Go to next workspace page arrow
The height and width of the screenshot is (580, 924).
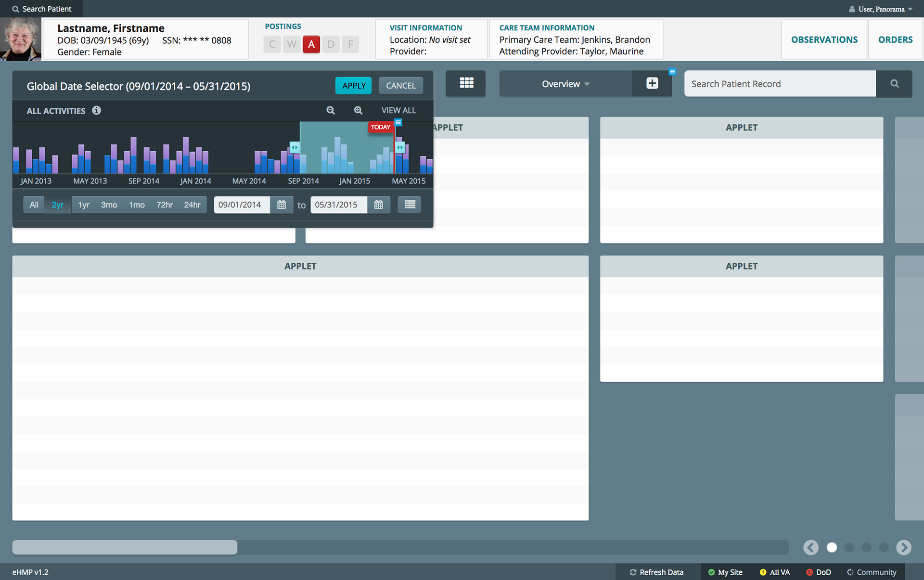pyautogui.click(x=903, y=547)
